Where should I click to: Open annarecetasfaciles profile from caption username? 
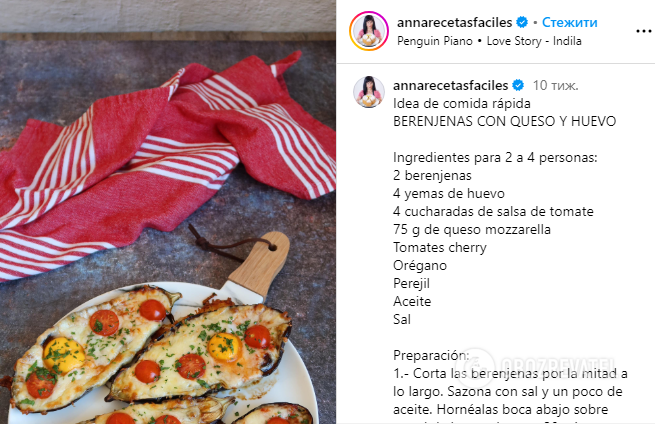(x=450, y=86)
